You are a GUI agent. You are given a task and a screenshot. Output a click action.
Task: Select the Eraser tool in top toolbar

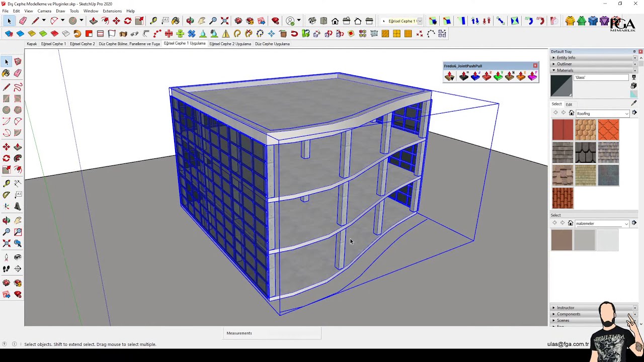click(x=23, y=21)
